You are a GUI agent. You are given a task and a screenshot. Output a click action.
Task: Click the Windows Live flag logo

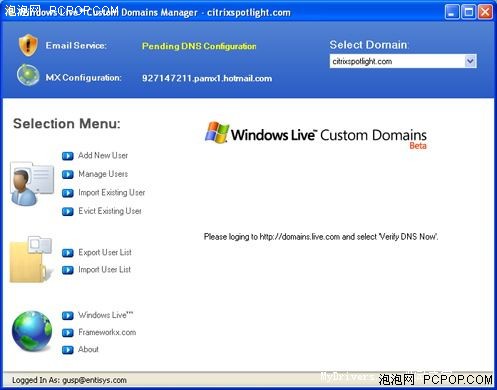[217, 132]
